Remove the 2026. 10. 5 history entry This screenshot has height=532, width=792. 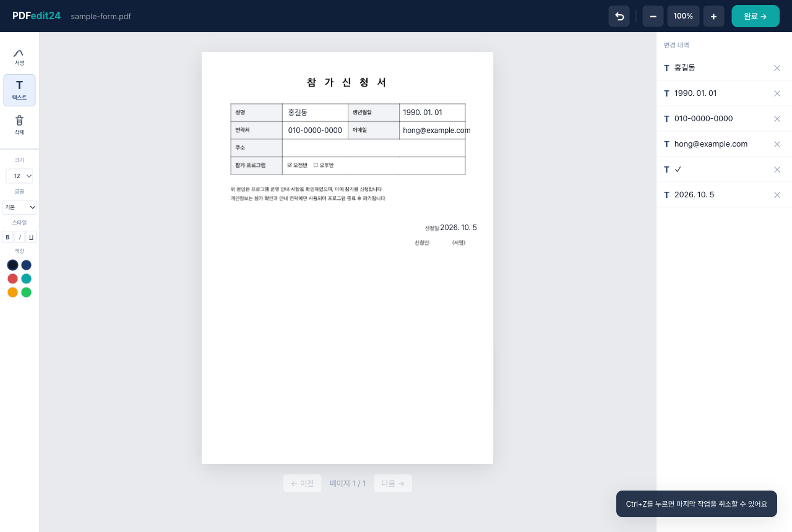coord(777,195)
